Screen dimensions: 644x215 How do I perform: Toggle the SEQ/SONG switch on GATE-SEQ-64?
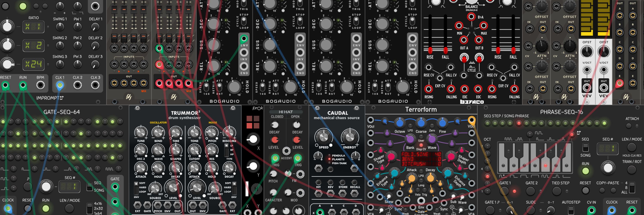[x=89, y=187]
